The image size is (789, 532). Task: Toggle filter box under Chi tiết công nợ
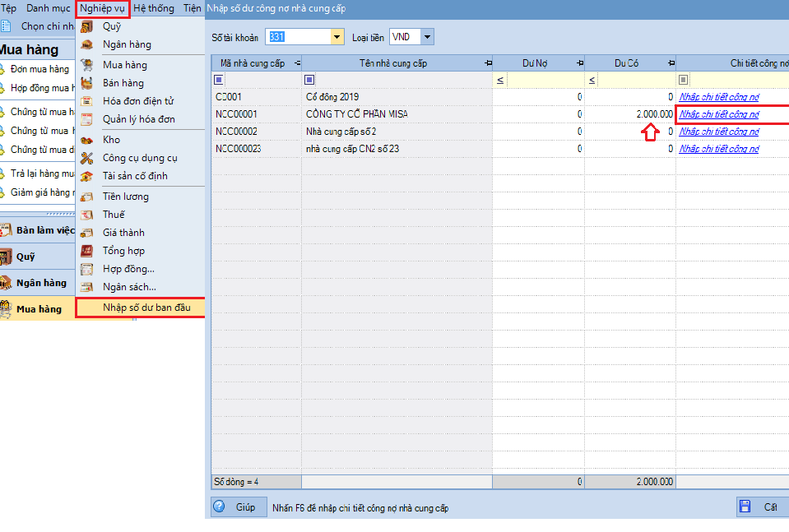[684, 80]
